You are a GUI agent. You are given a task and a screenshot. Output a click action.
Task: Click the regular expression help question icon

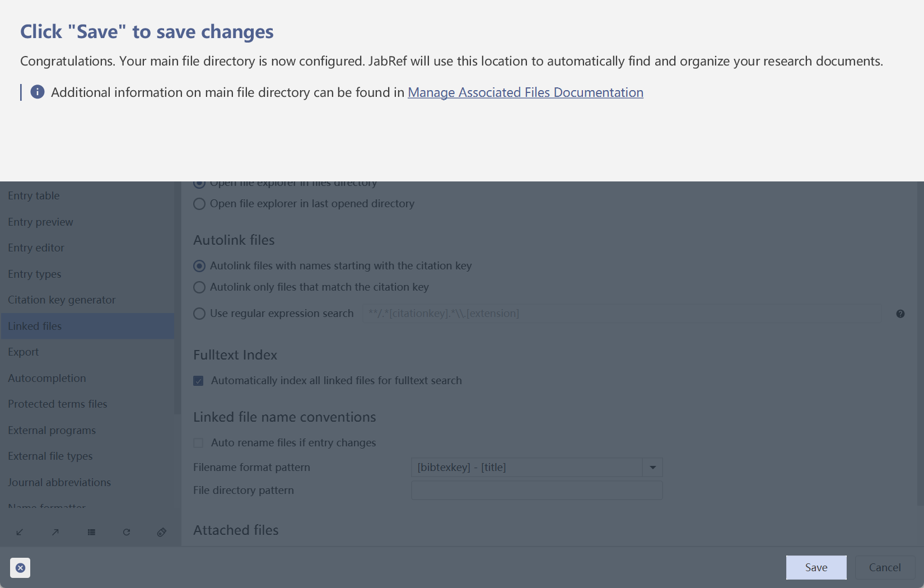click(x=900, y=314)
